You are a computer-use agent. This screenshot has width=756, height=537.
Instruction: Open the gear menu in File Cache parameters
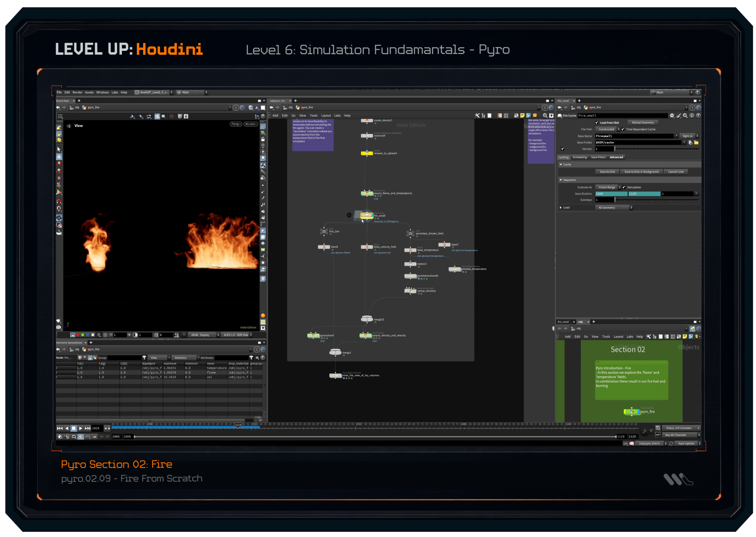tap(672, 116)
